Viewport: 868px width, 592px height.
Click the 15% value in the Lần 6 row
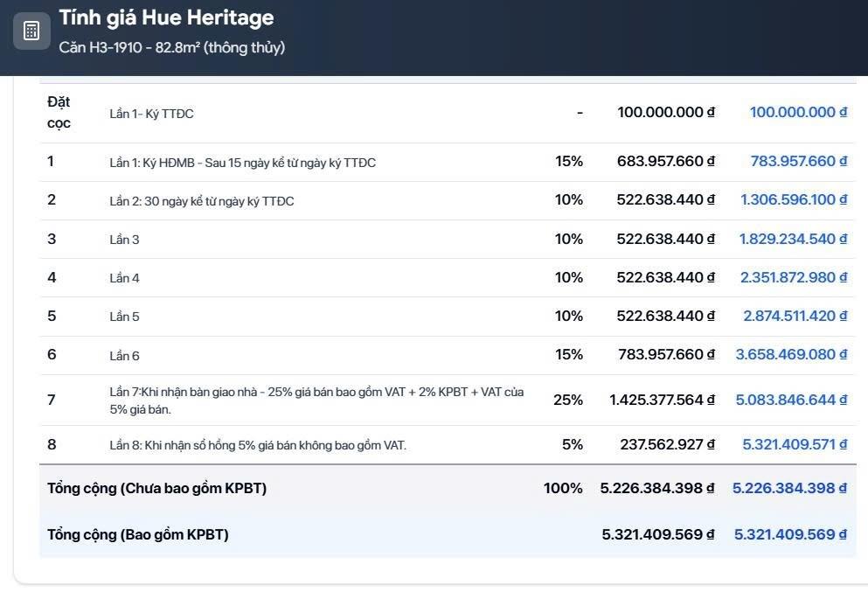tap(568, 354)
